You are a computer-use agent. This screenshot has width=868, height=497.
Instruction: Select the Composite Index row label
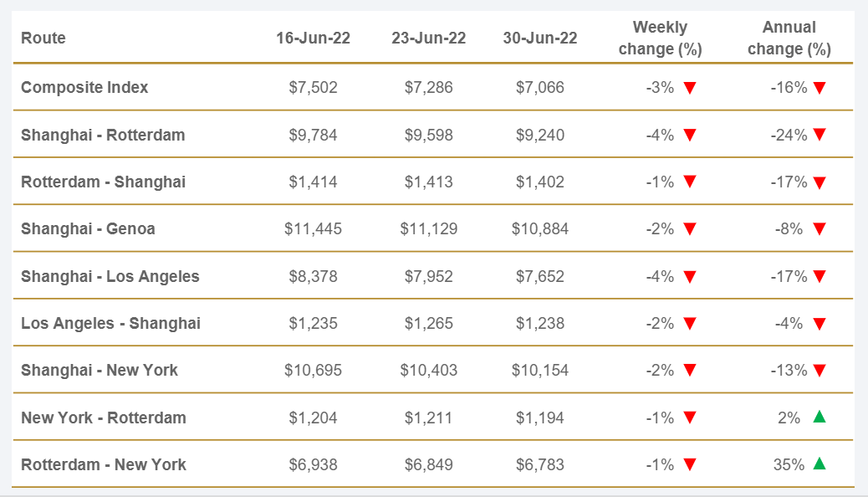[x=84, y=87]
